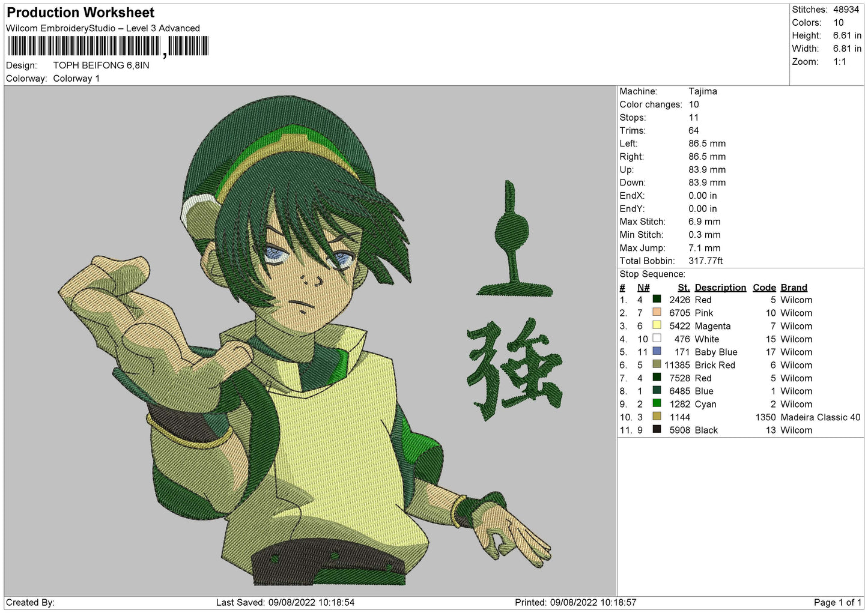868x613 pixels.
Task: Click the Description column header
Action: (720, 288)
